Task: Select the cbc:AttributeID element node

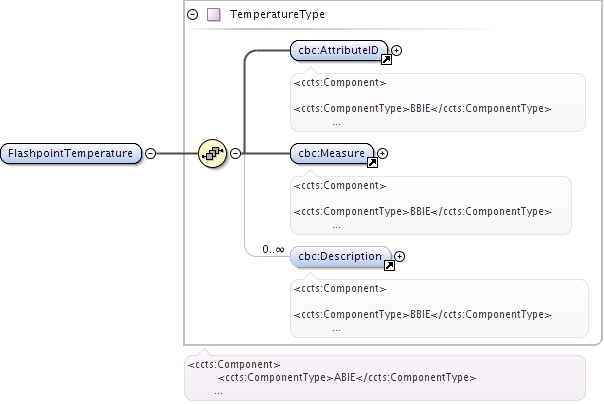Action: (x=339, y=50)
